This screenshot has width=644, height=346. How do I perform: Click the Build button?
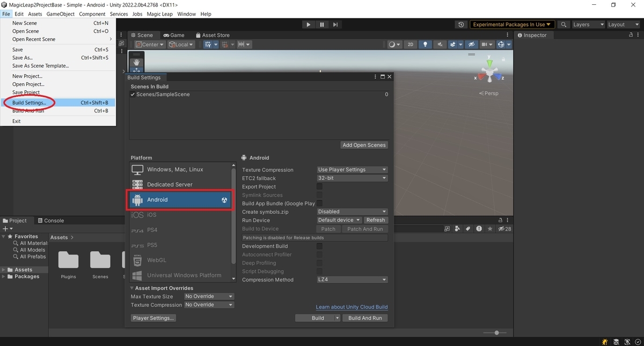pyautogui.click(x=318, y=318)
